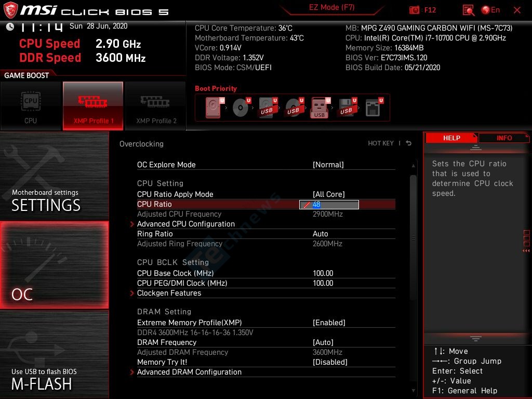The width and height of the screenshot is (532, 399).
Task: Click the MB MPG Z490 GAMING CARBON WIFI line
Action: pos(429,28)
